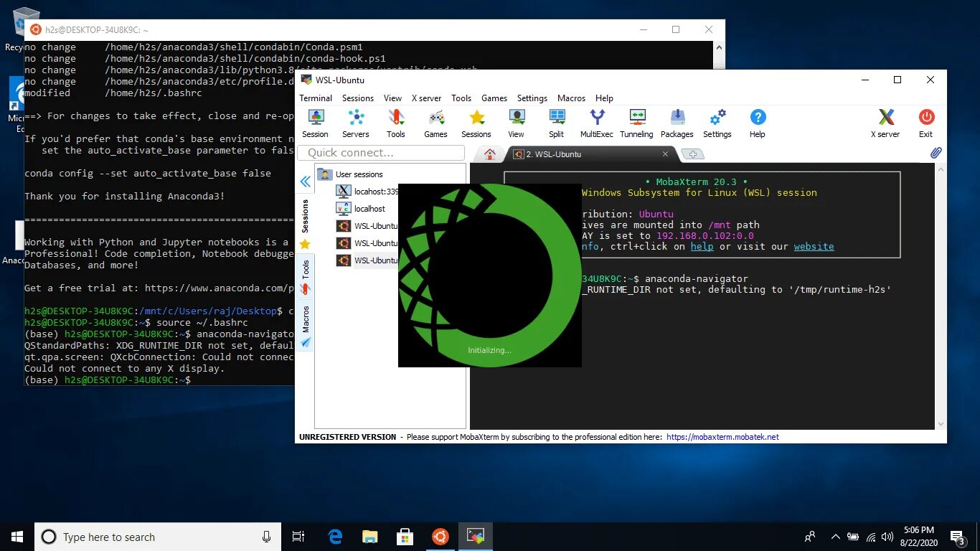Launch the Games toolbar icon with the gamepad

pos(435,123)
